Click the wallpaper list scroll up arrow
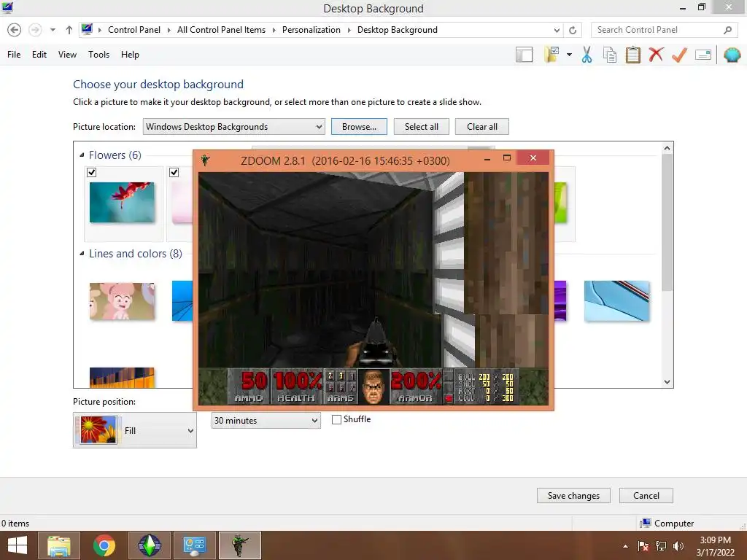Viewport: 747px width, 560px height. pyautogui.click(x=667, y=148)
